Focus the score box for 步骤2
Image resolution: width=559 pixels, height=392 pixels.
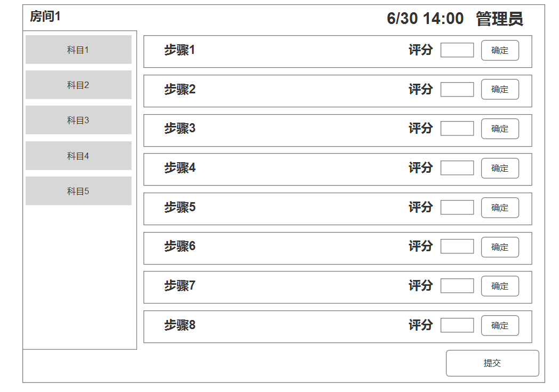tap(457, 90)
